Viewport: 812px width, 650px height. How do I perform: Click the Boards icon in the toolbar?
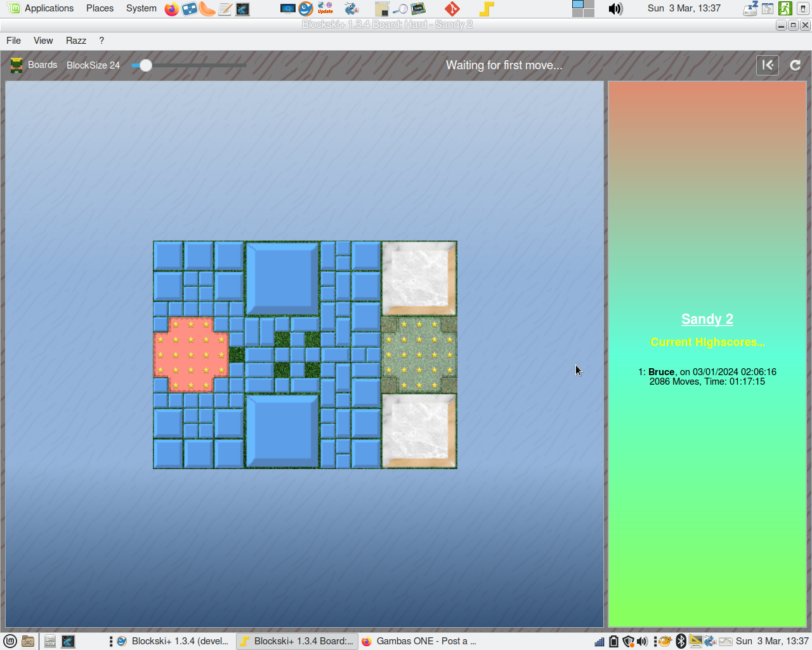pyautogui.click(x=17, y=65)
